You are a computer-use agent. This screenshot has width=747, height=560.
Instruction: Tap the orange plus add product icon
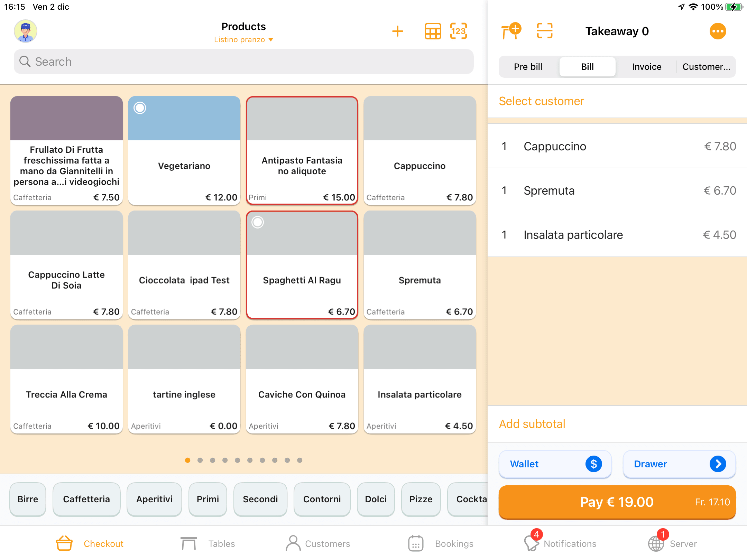398,31
